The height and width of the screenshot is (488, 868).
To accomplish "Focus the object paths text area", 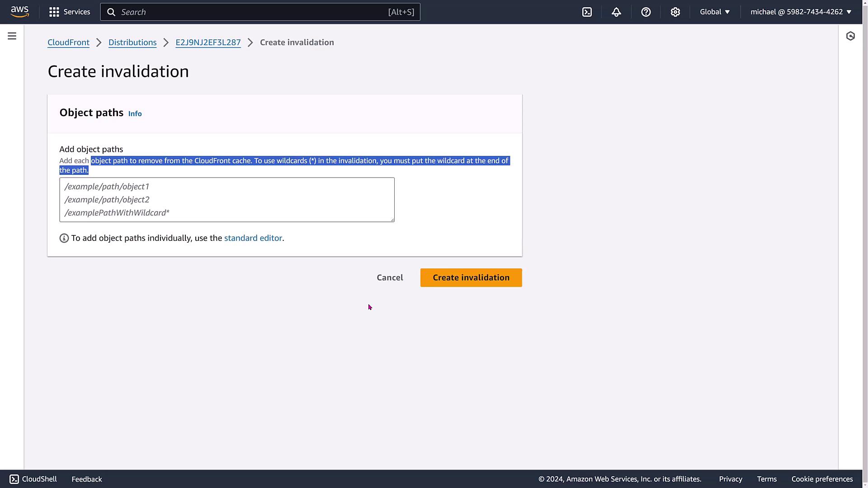I will point(226,200).
